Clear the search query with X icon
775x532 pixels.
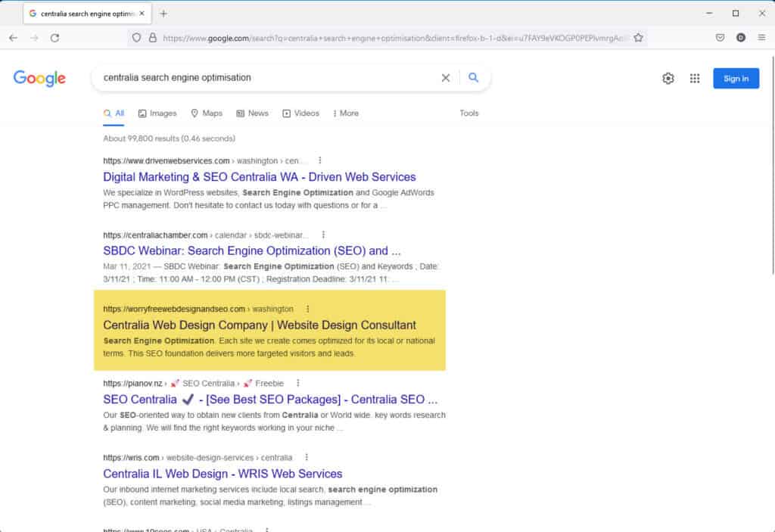pyautogui.click(x=445, y=78)
